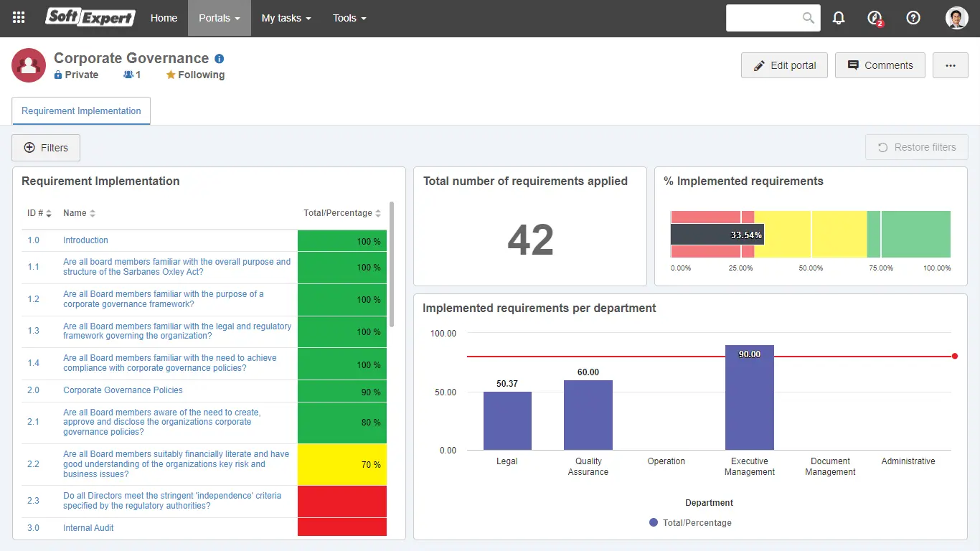Viewport: 980px width, 551px height.
Task: Click the requirements table vertical scrollbar
Action: (x=391, y=264)
